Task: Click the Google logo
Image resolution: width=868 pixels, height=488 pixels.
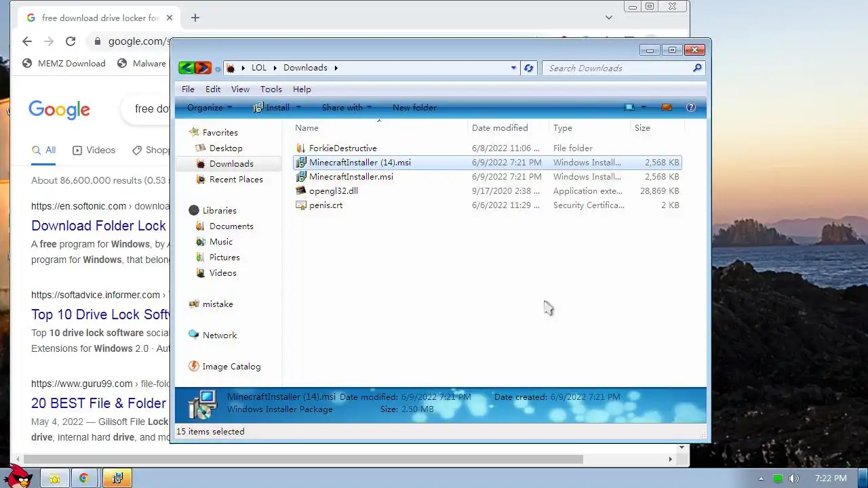Action: (59, 109)
